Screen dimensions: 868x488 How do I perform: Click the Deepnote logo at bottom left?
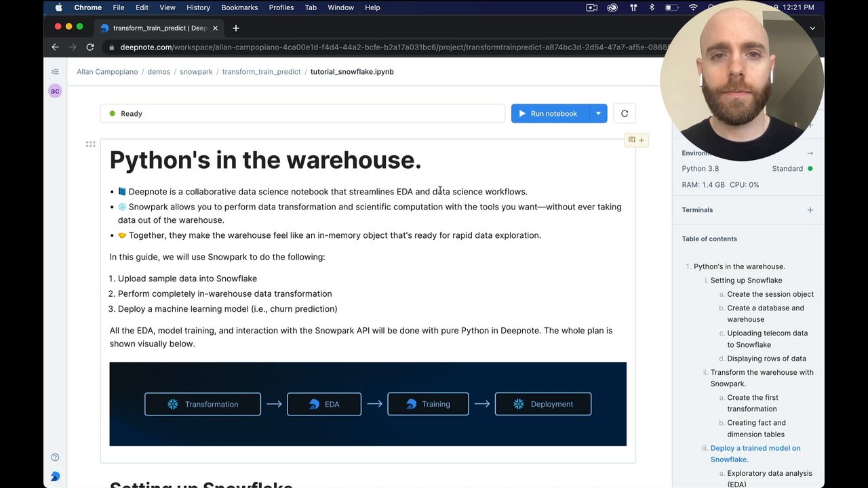pos(55,476)
